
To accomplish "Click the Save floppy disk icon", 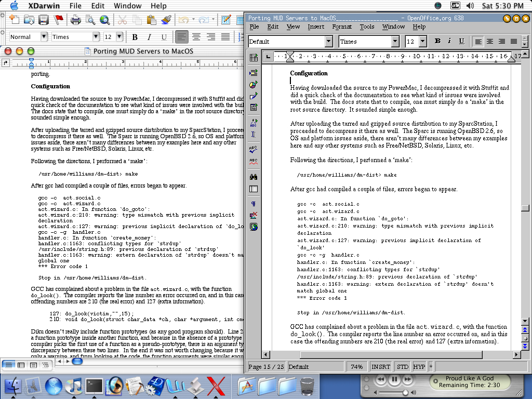I will tap(44, 20).
